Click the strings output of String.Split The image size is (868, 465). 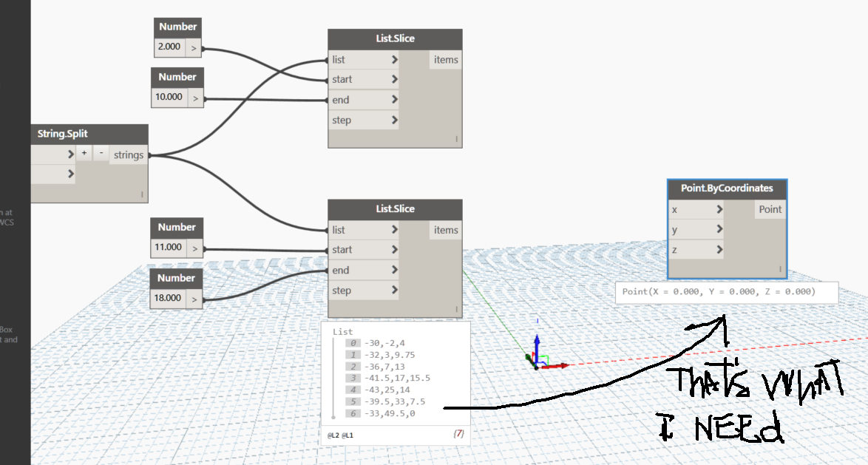pos(129,155)
